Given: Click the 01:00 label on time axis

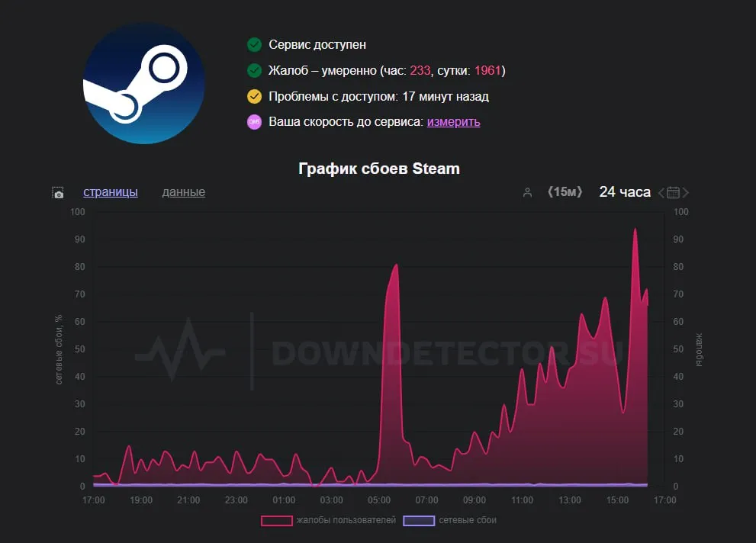Looking at the screenshot, I should (x=284, y=500).
